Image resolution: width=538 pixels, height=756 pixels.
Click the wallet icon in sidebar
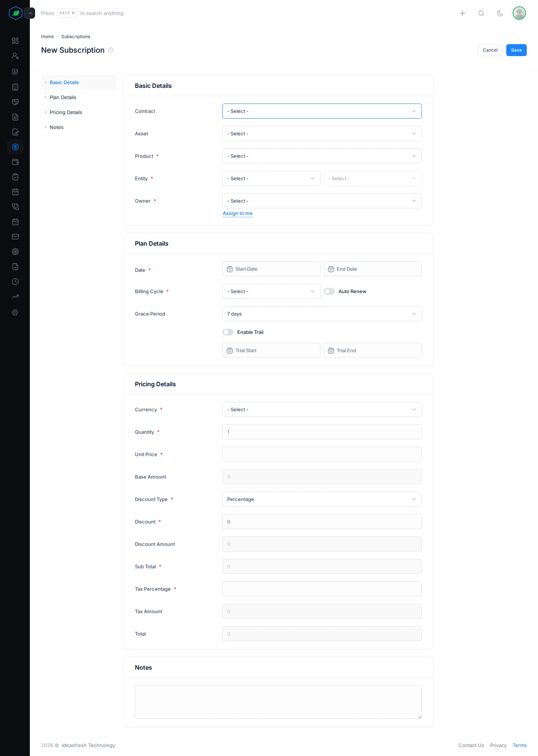(x=15, y=162)
